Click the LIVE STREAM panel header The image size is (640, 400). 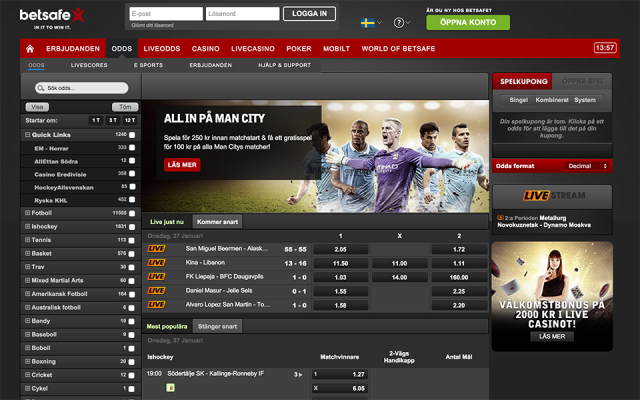pos(552,196)
